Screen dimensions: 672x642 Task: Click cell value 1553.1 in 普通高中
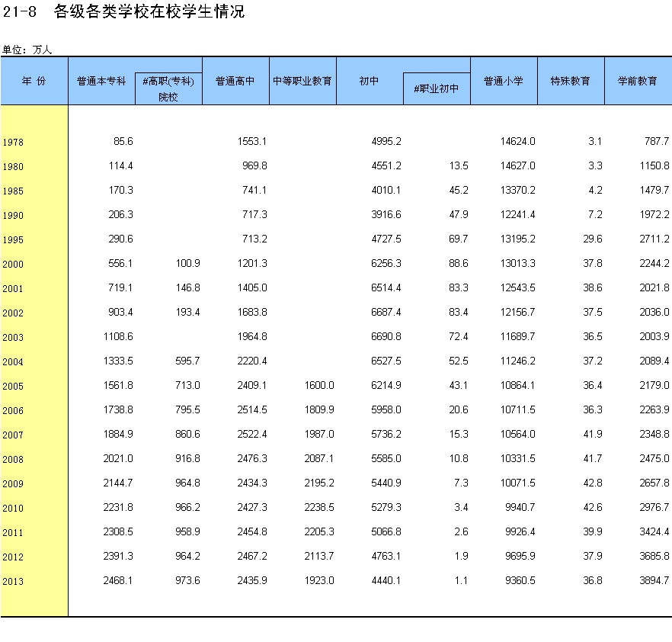[252, 141]
